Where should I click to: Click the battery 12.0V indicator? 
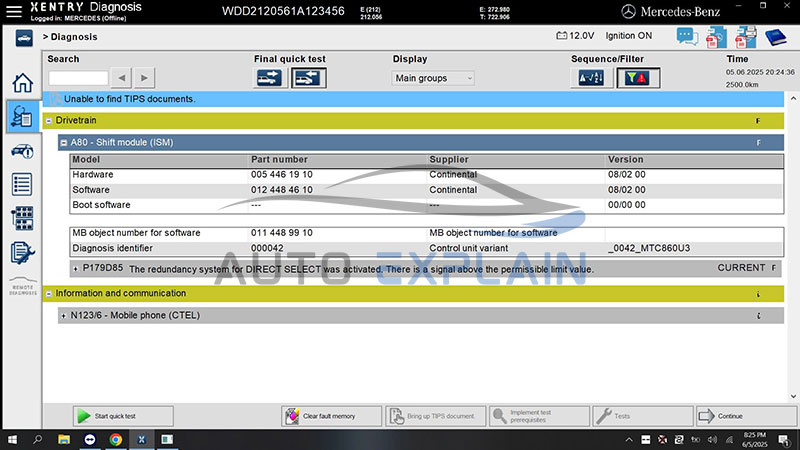coord(575,36)
